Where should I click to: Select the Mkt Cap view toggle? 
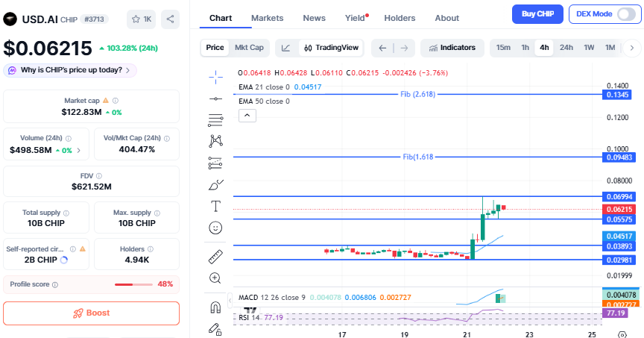coord(249,48)
